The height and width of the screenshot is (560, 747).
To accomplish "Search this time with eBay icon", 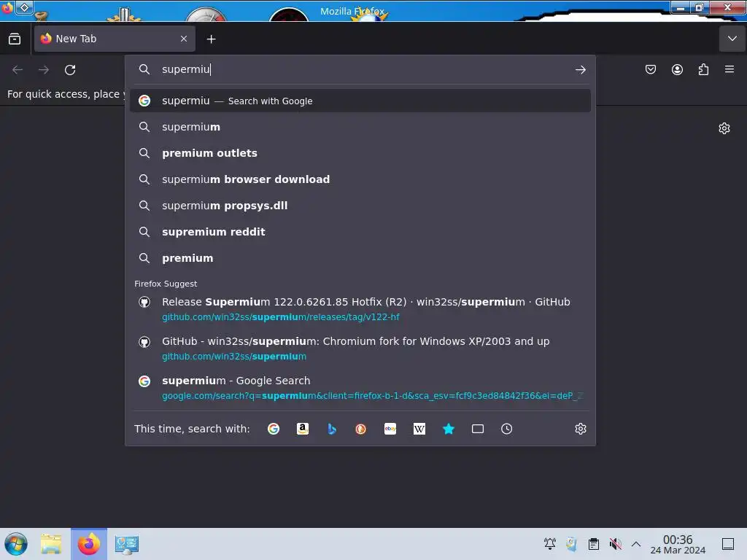I will tap(390, 429).
